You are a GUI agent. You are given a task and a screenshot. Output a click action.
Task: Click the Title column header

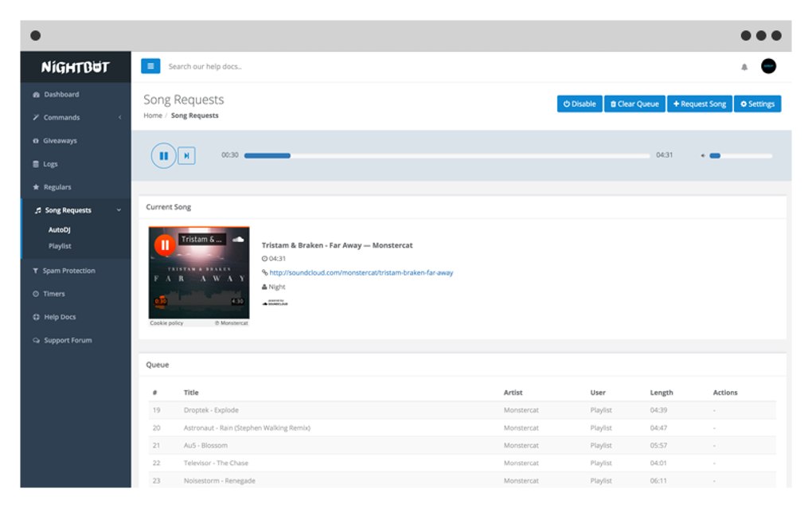coord(191,393)
